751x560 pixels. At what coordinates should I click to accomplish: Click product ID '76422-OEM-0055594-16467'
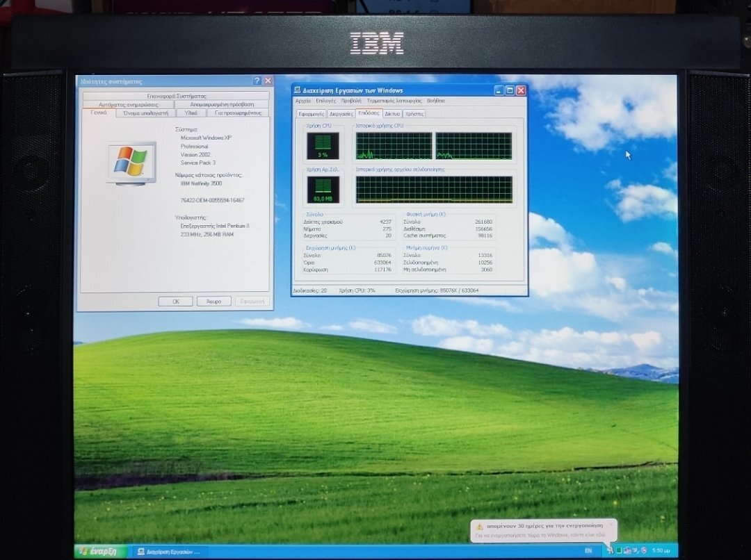(x=212, y=201)
